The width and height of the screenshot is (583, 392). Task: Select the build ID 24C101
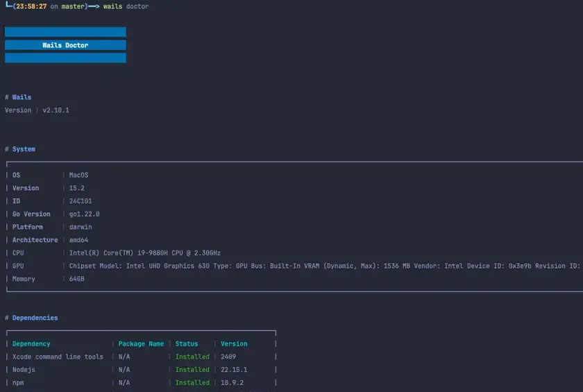[x=81, y=201]
